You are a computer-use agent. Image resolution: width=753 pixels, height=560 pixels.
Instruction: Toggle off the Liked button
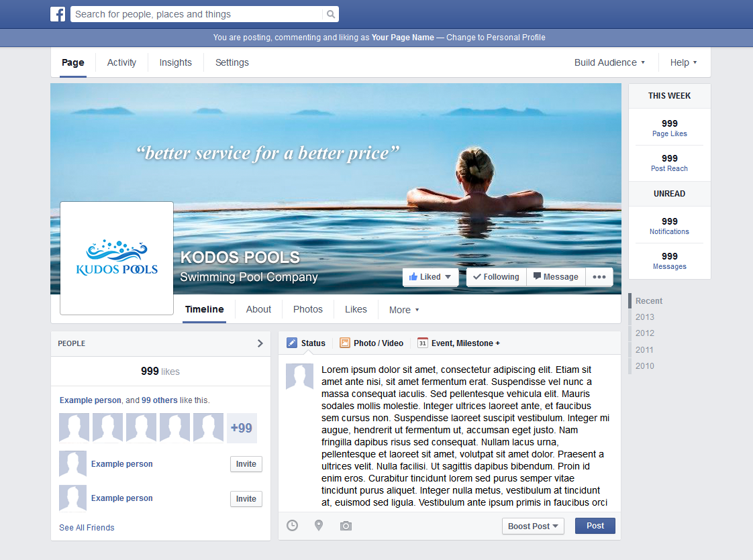point(430,276)
